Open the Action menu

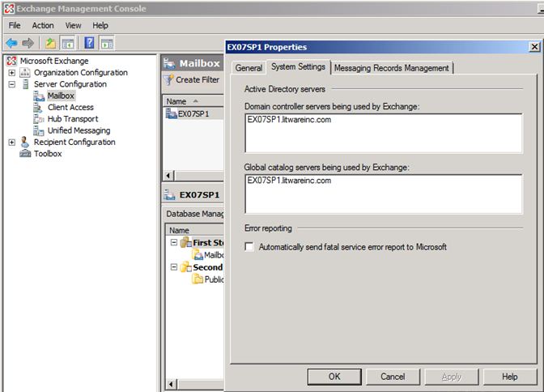click(x=43, y=26)
